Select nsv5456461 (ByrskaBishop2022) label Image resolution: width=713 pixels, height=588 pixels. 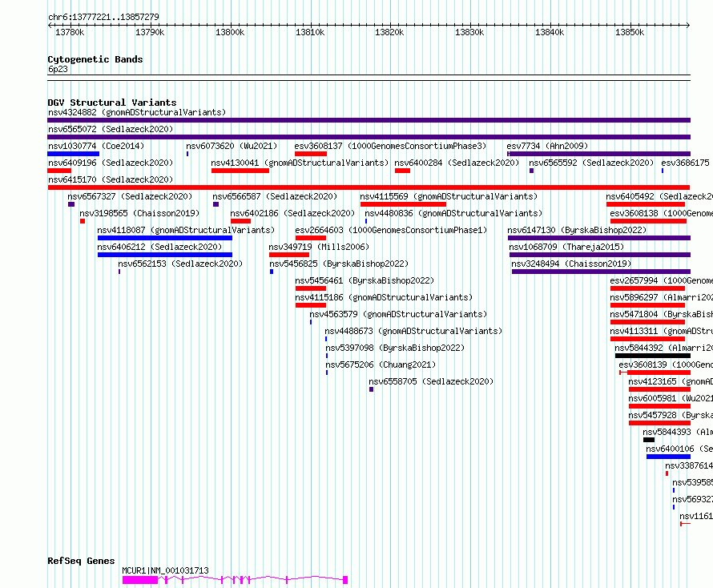pos(365,280)
